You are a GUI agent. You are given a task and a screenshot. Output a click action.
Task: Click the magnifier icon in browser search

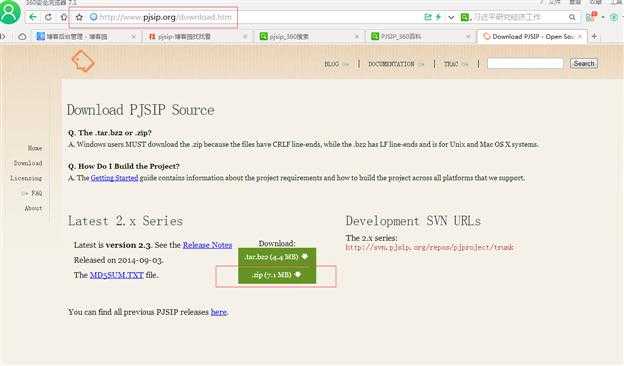572,17
